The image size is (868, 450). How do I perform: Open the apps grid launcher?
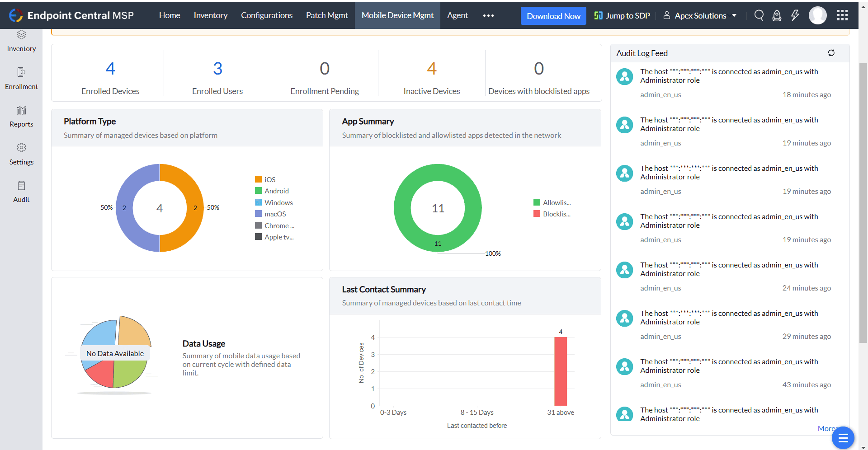[842, 15]
